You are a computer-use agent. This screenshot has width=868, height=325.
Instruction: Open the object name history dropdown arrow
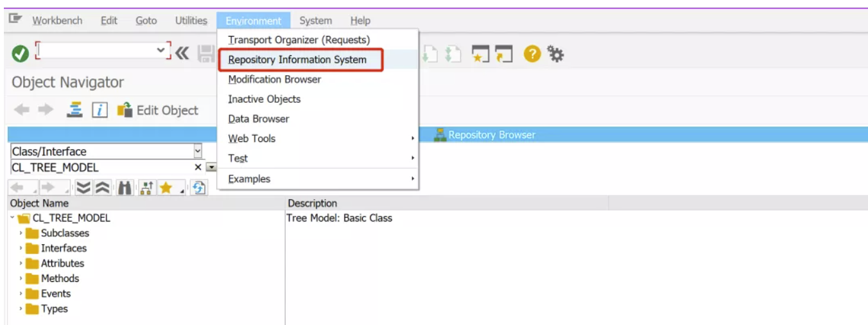point(211,168)
